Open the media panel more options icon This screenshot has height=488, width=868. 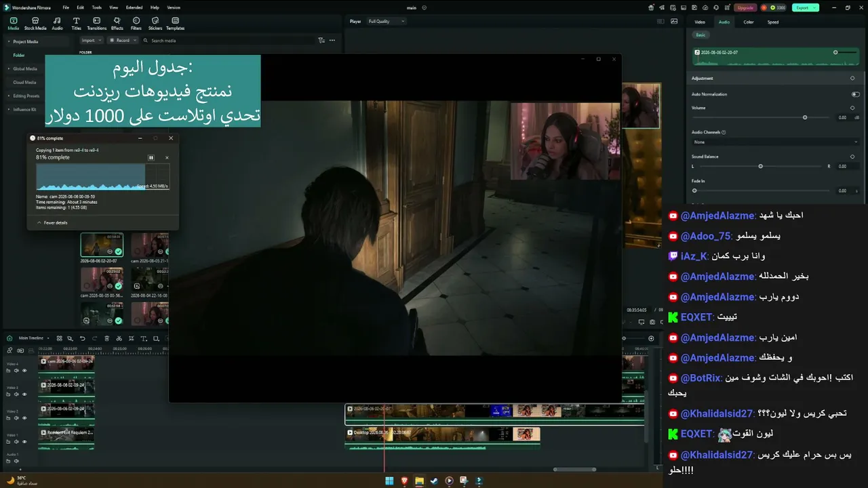click(332, 41)
